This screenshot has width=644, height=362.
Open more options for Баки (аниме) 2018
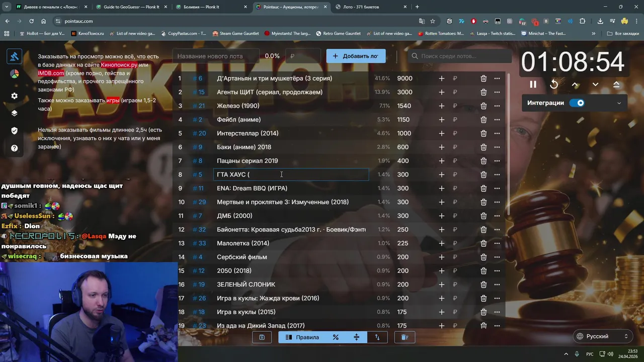point(497,147)
